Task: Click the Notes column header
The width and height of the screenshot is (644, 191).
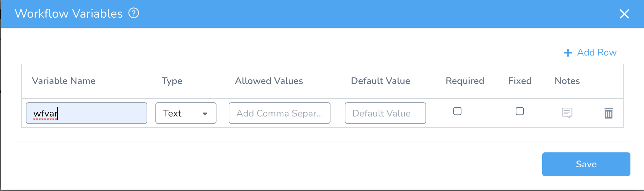Action: pyautogui.click(x=567, y=81)
